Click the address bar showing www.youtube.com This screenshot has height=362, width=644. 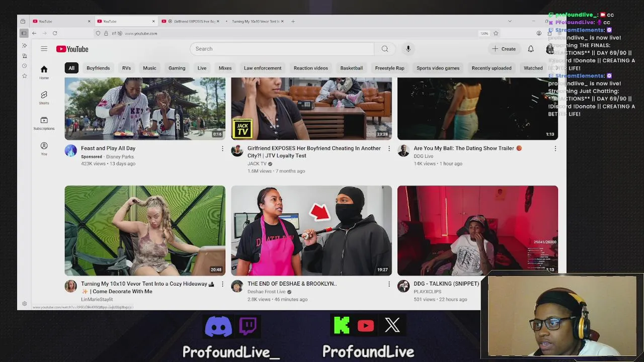coord(297,33)
